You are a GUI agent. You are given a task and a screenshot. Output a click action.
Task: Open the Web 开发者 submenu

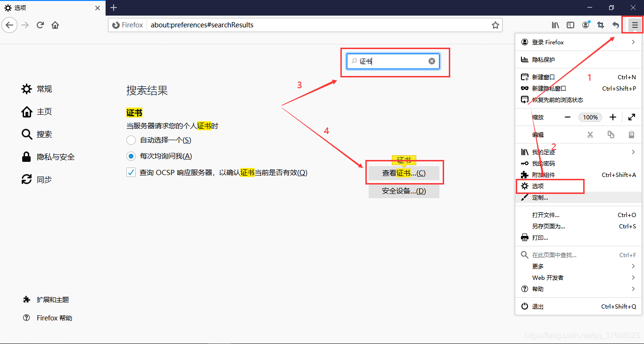[x=578, y=277]
